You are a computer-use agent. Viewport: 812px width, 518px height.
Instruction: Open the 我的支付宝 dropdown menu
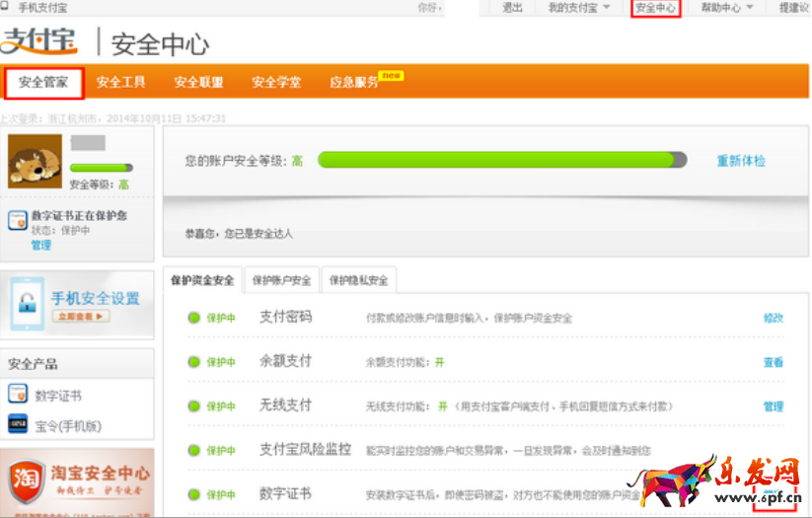pyautogui.click(x=579, y=8)
